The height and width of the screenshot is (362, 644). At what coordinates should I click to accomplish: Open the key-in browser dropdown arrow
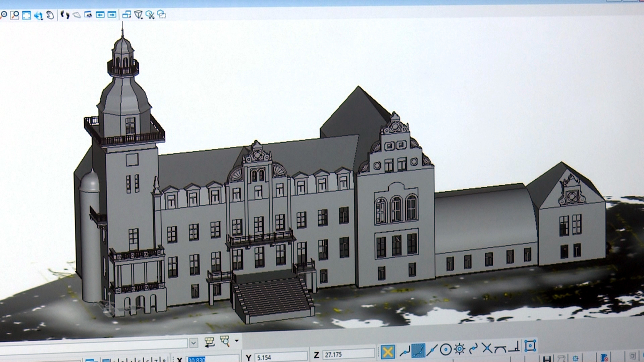coord(236,341)
